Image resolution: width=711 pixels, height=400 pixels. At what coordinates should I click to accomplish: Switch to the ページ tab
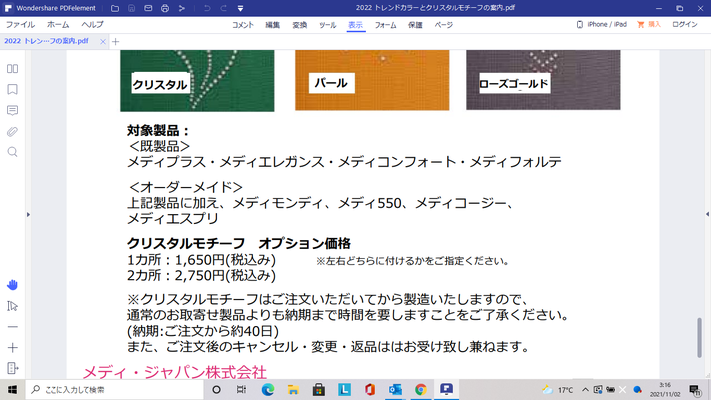click(443, 25)
